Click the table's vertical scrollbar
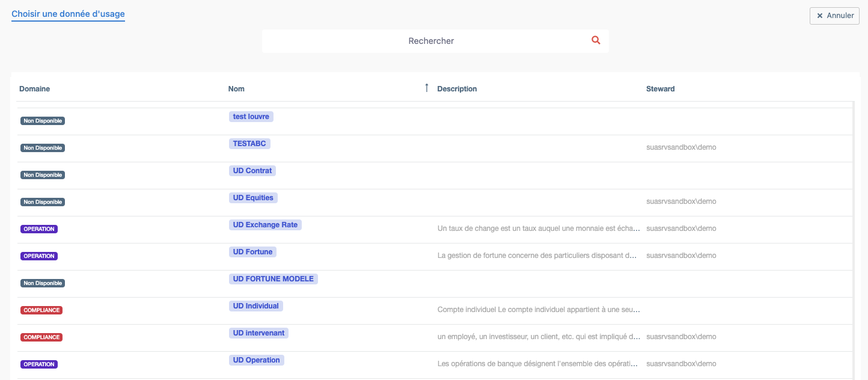This screenshot has height=380, width=868. pyautogui.click(x=854, y=241)
